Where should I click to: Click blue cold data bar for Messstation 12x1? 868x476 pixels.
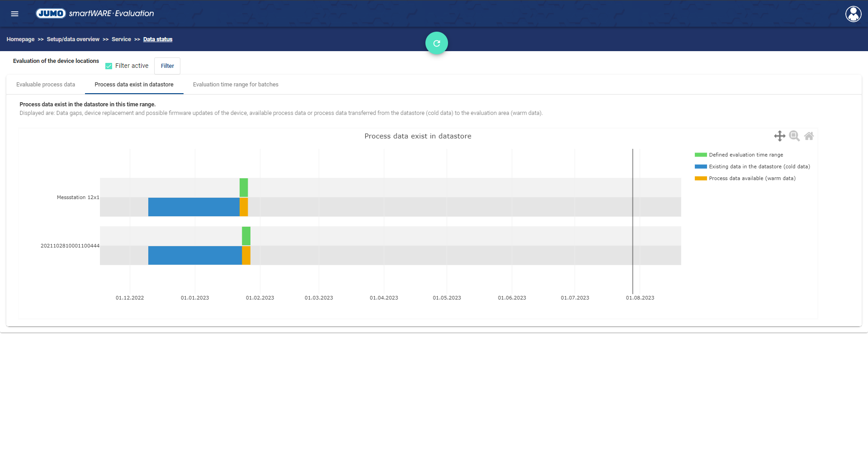(x=193, y=207)
